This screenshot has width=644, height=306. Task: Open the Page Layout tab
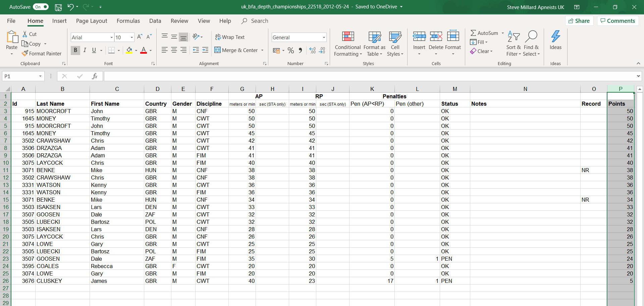coord(92,21)
